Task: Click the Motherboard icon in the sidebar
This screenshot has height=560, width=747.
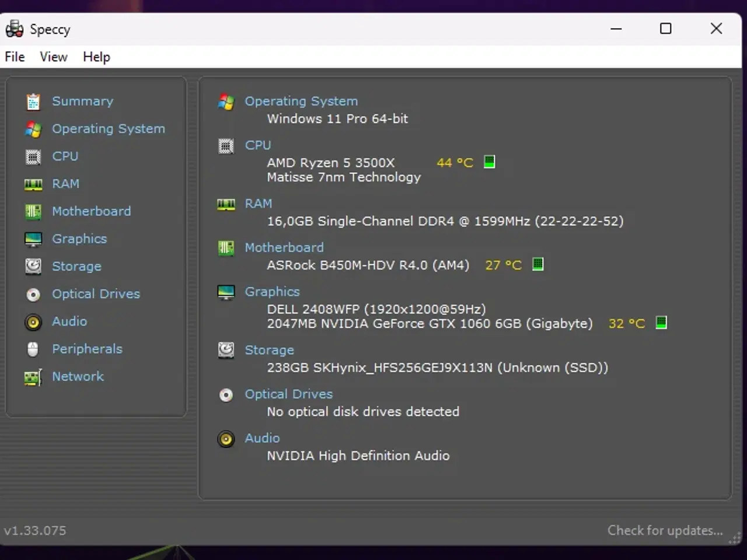Action: [x=33, y=211]
